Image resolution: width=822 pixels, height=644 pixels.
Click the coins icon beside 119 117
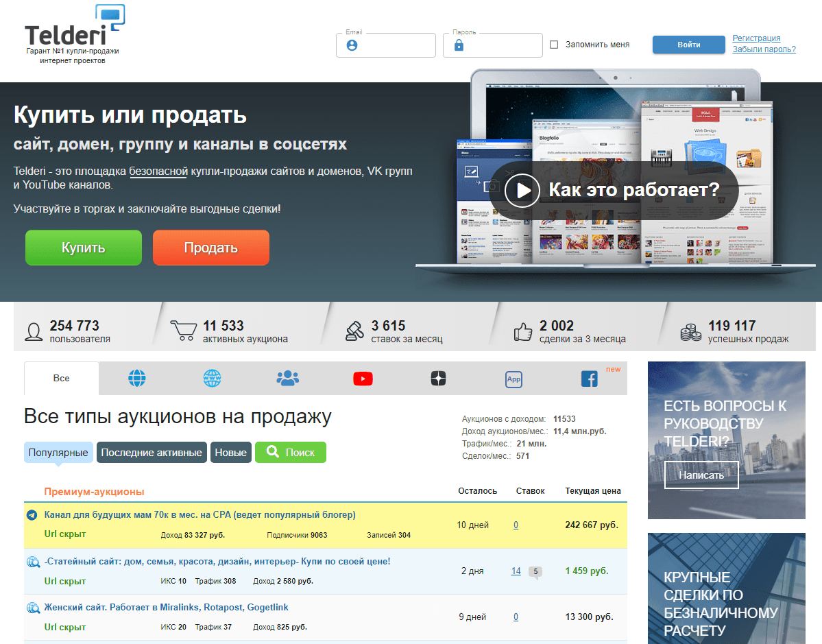pyautogui.click(x=691, y=332)
